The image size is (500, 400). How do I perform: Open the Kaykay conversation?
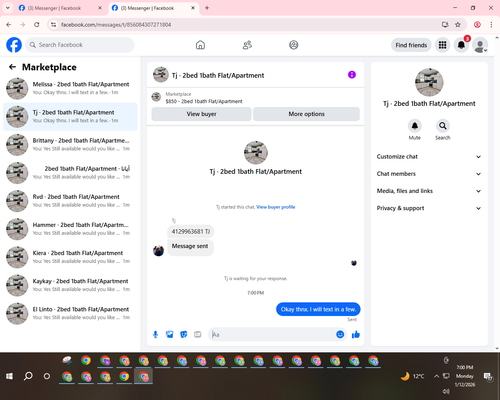click(x=70, y=285)
